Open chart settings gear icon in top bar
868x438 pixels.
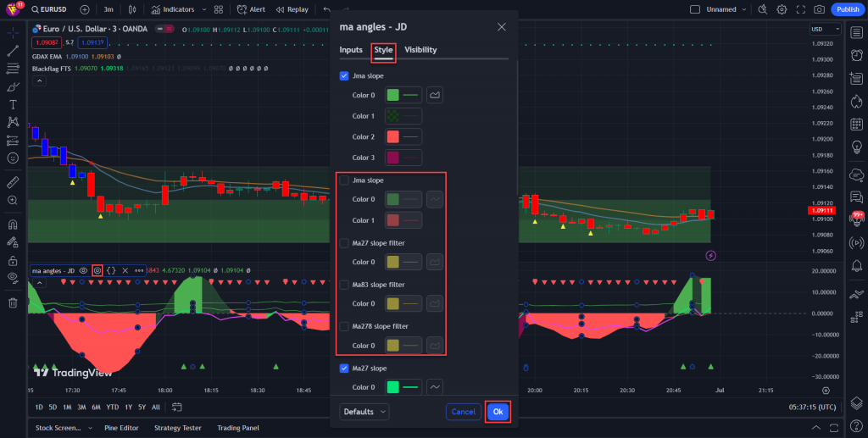pyautogui.click(x=782, y=9)
